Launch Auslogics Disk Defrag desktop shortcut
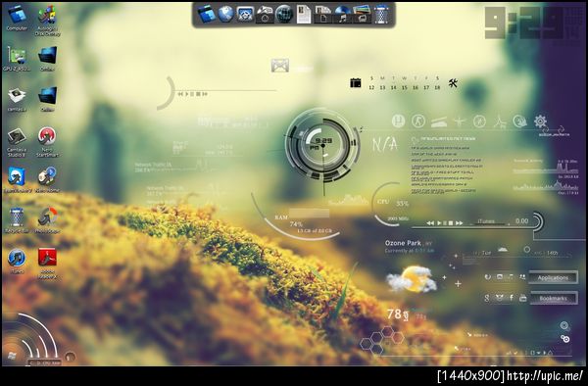Image resolution: width=588 pixels, height=386 pixels. click(x=47, y=21)
